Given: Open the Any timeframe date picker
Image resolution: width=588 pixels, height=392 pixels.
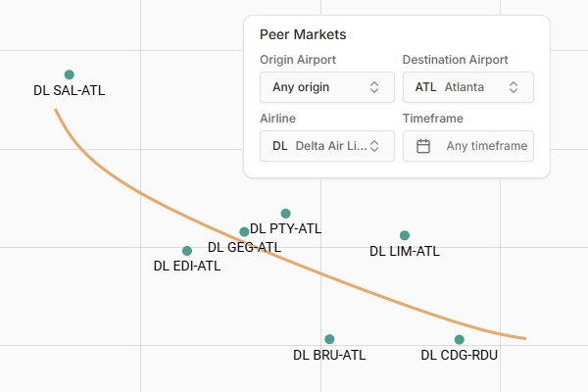Looking at the screenshot, I should click(468, 146).
